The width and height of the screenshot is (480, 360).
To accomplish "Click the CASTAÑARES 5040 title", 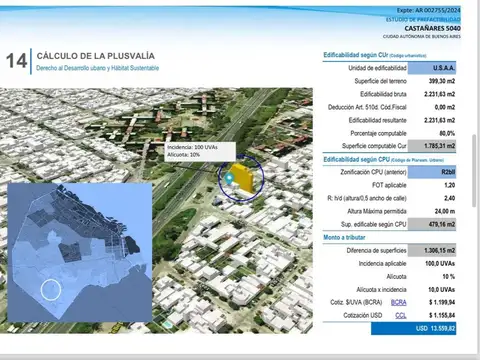I will point(433,28).
